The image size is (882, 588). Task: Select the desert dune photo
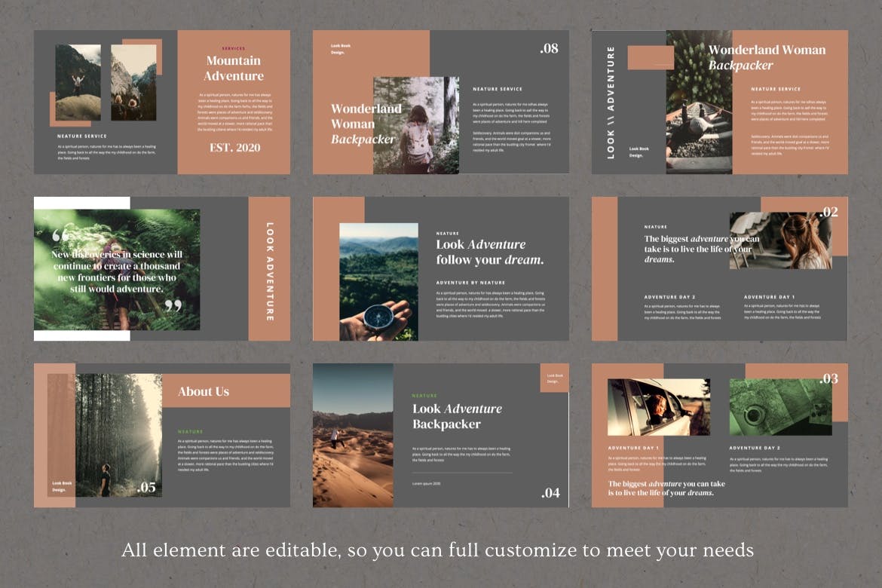point(353,435)
